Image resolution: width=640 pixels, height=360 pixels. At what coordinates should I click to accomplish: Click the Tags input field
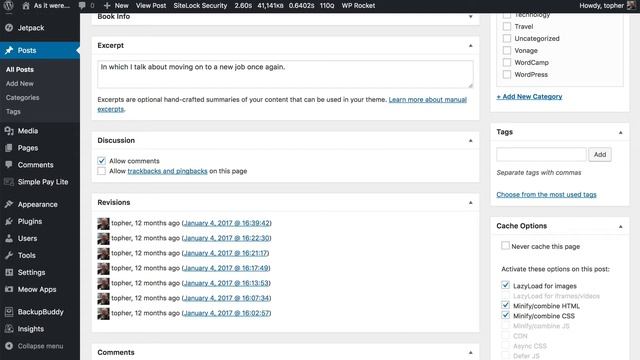pyautogui.click(x=541, y=154)
